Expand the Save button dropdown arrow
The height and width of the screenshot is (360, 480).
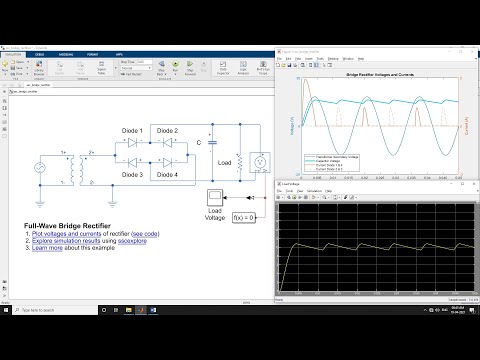click(x=28, y=68)
